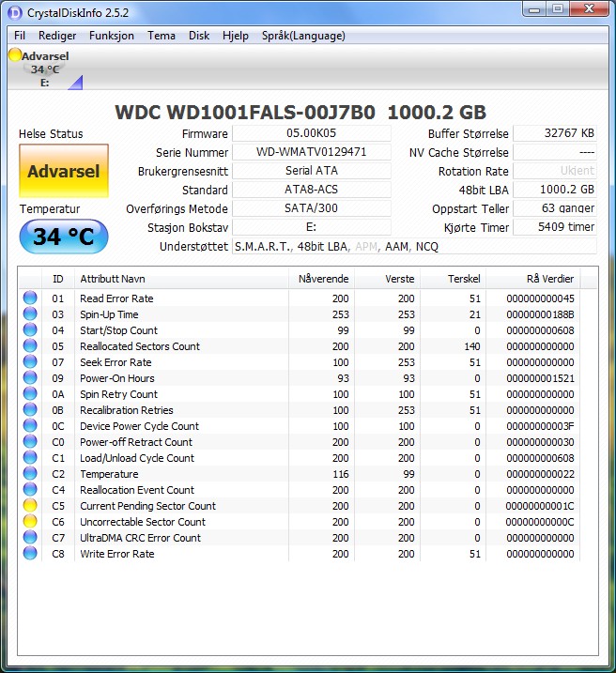Select the Spin-Up Time attribute name
Image resolution: width=616 pixels, height=673 pixels.
click(109, 314)
